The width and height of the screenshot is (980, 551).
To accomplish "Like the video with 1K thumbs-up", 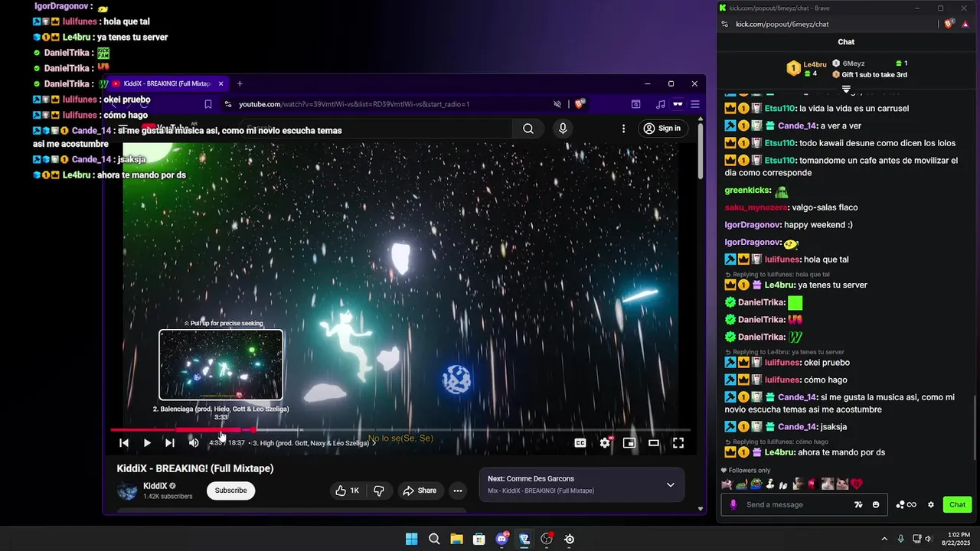I will 347,491.
